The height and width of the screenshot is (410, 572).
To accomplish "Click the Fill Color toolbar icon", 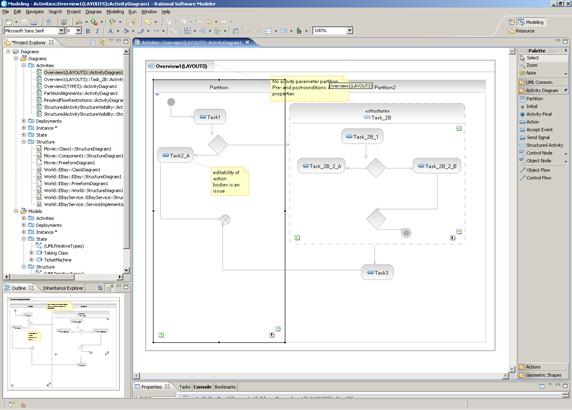I will coord(126,31).
